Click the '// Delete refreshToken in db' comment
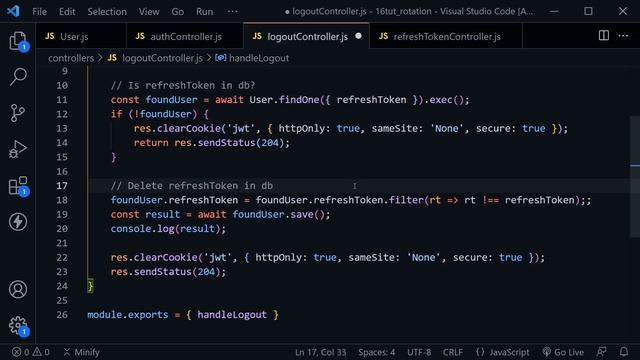This screenshot has width=640, height=360. tap(192, 186)
